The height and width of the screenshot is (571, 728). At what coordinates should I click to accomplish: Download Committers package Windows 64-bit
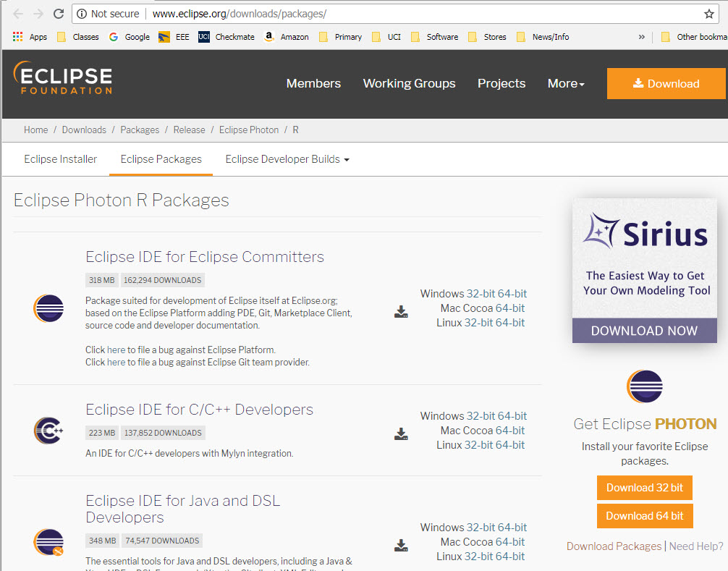pos(512,294)
